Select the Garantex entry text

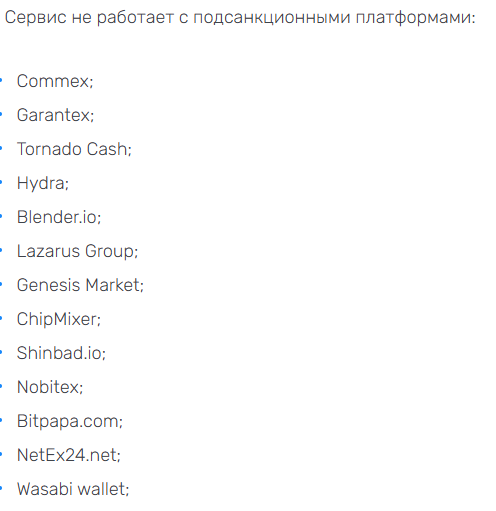coord(55,115)
